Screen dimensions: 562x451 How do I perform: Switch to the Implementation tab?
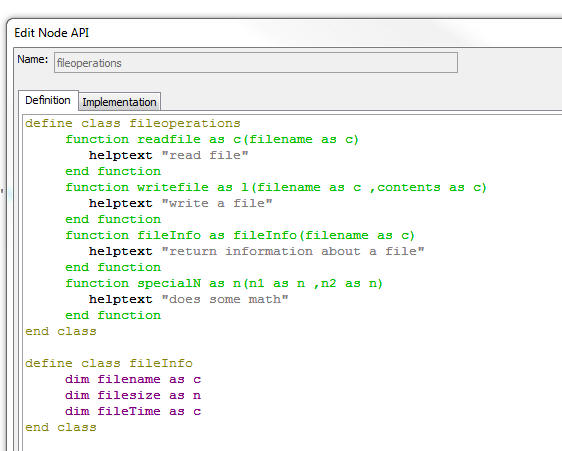coord(119,102)
